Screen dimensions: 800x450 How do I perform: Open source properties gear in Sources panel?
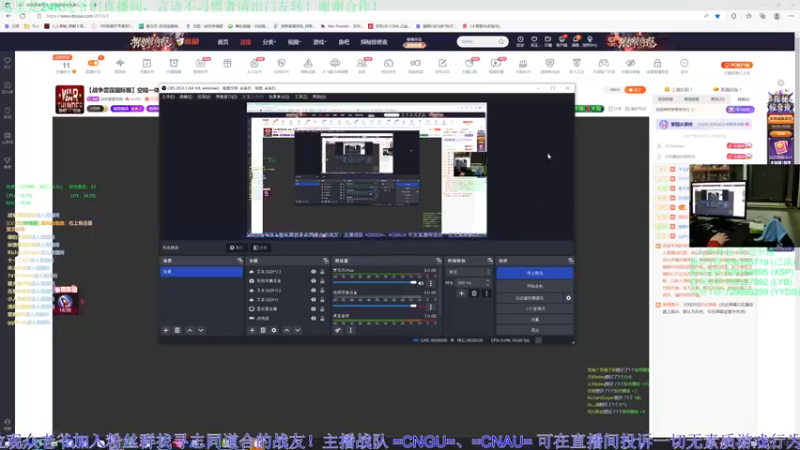coord(274,330)
